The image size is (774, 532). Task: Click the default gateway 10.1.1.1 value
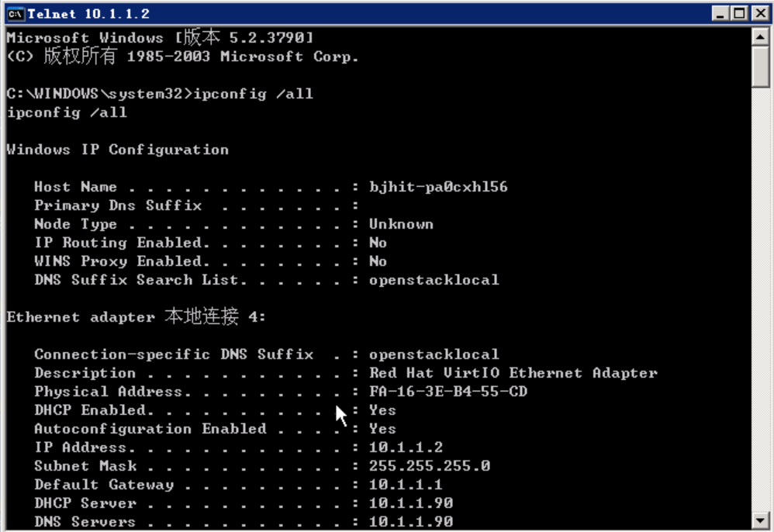[x=406, y=485]
